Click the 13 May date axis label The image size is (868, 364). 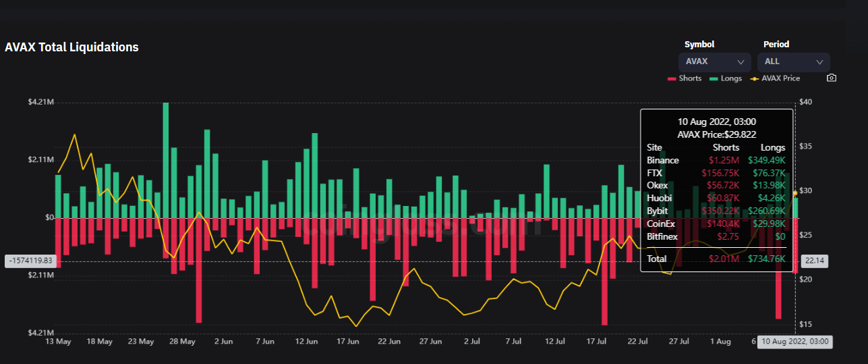click(58, 342)
